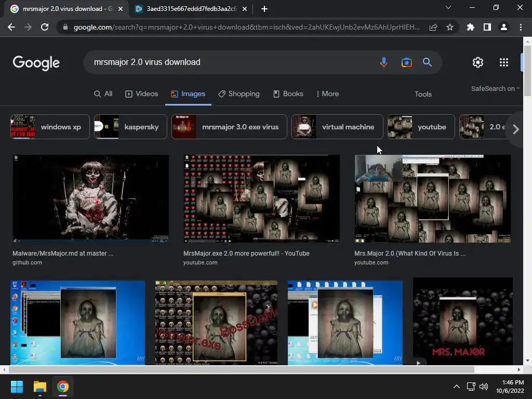Screen dimensions: 532x399
Task: Open the MRS. MAJOR skulls video thumbnail
Action: click(463, 321)
